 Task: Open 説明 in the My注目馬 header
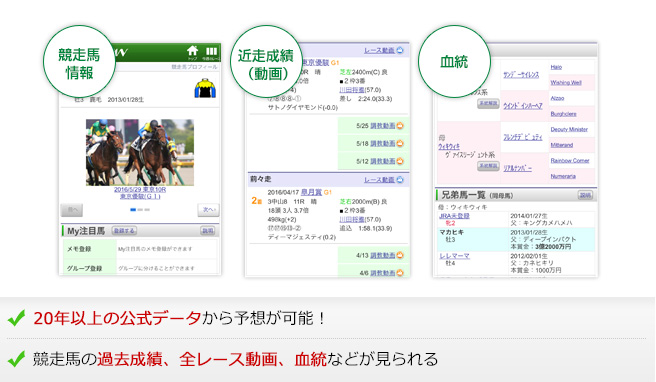(208, 231)
